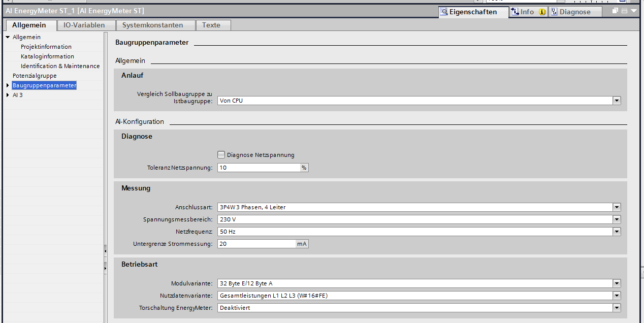The height and width of the screenshot is (323, 644).
Task: Open the Anschlussart dropdown
Action: [x=617, y=207]
